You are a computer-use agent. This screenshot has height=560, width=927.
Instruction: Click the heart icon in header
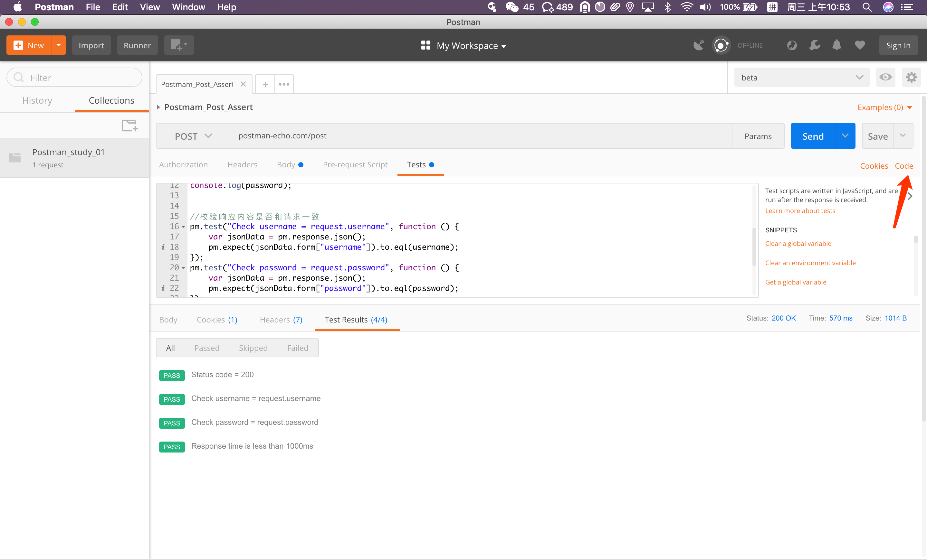coord(860,45)
